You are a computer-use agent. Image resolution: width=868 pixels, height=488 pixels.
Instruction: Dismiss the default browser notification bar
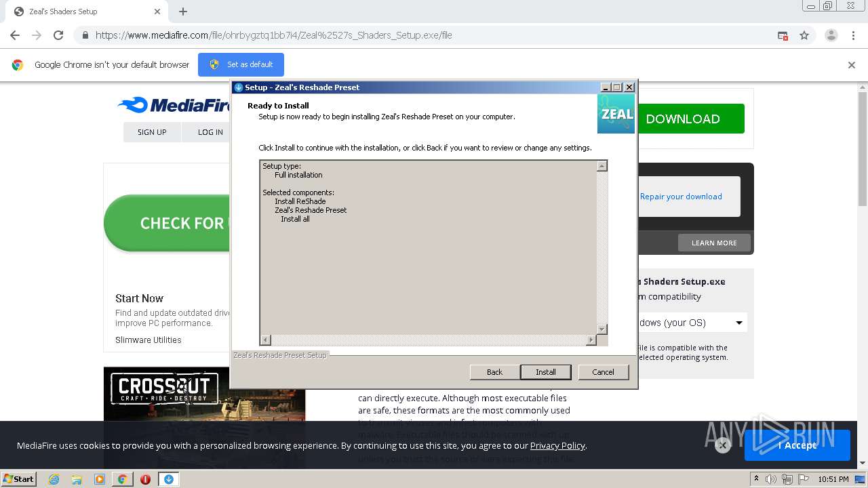[x=852, y=65]
